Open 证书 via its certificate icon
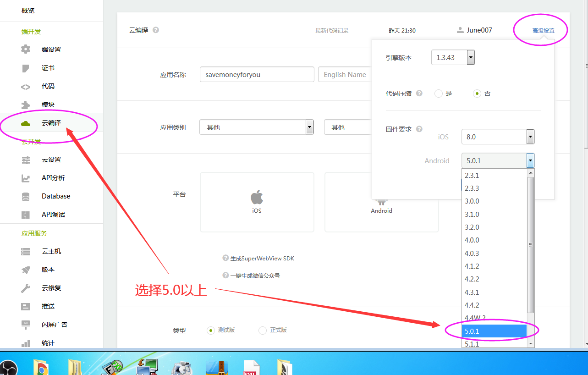 [26, 68]
